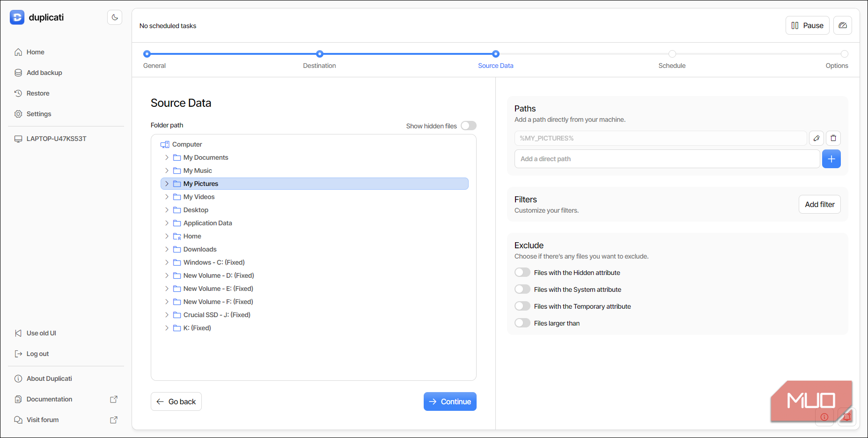Click the Log out door icon
This screenshot has width=868, height=438.
pyautogui.click(x=18, y=354)
